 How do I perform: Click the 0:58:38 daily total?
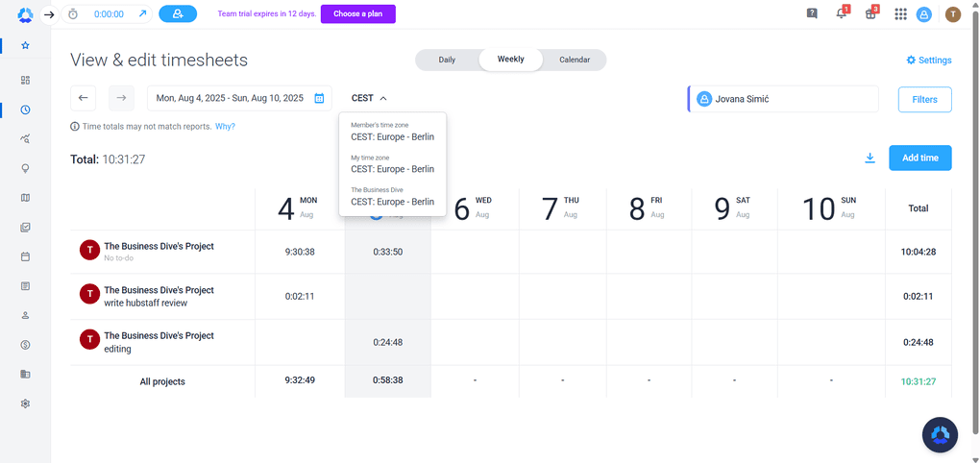387,379
